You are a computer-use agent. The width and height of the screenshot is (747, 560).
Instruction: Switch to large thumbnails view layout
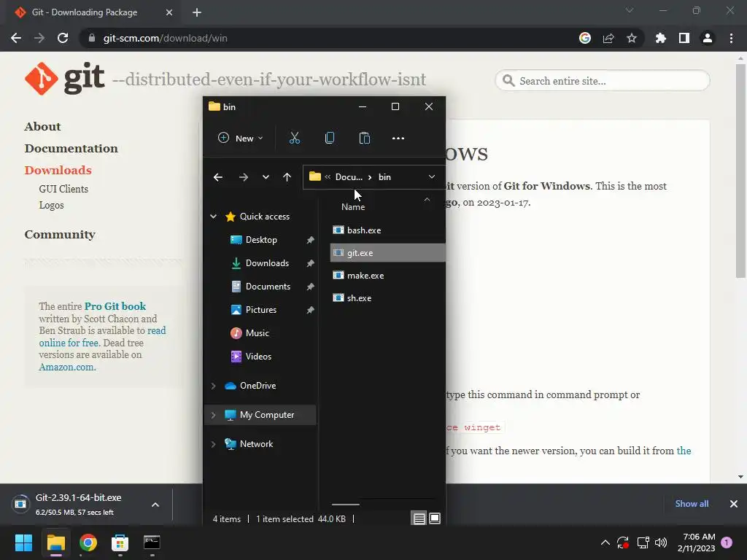pos(435,518)
